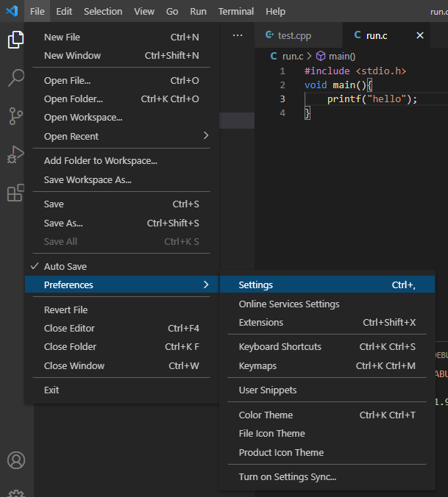The image size is (448, 497).
Task: Click Revert File menu entry
Action: (x=122, y=310)
